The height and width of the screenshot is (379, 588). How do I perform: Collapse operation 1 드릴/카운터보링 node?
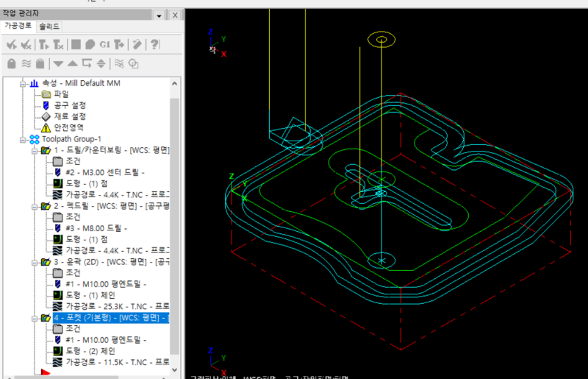tap(34, 150)
